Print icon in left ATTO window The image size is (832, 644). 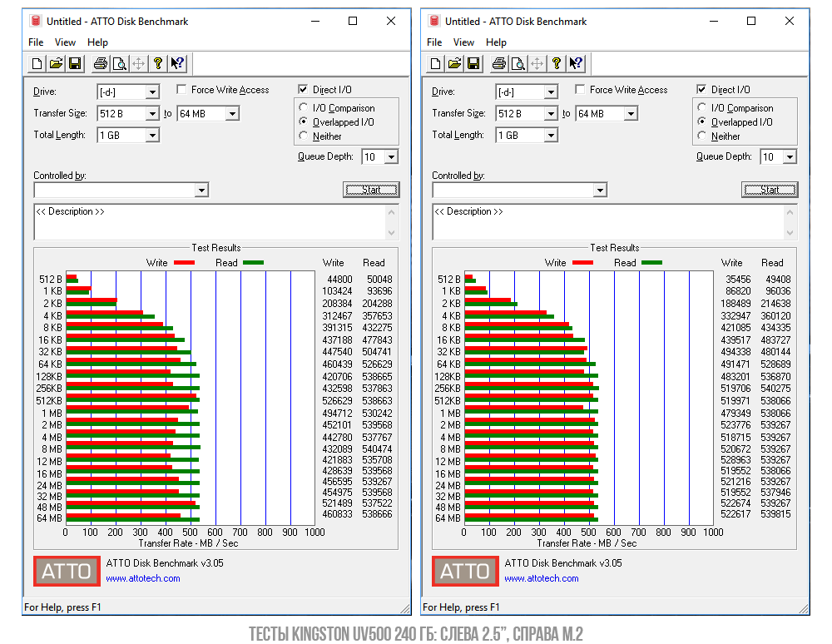pyautogui.click(x=101, y=64)
